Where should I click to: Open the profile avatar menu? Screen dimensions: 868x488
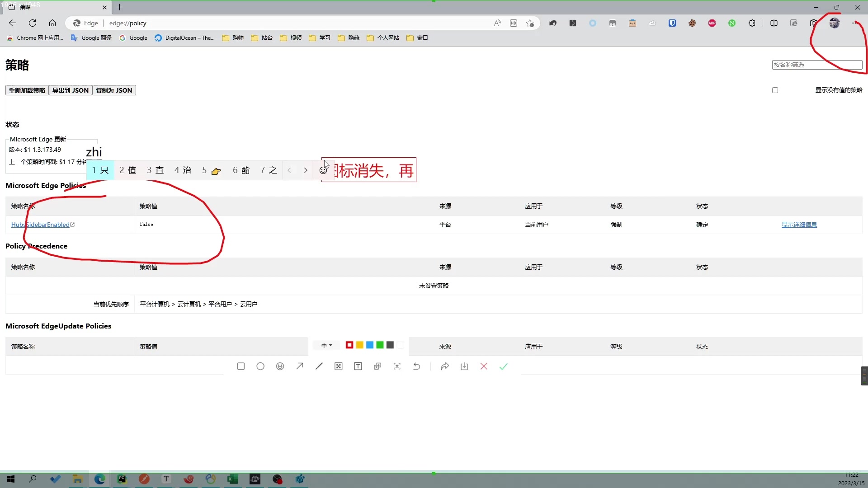coord(835,23)
